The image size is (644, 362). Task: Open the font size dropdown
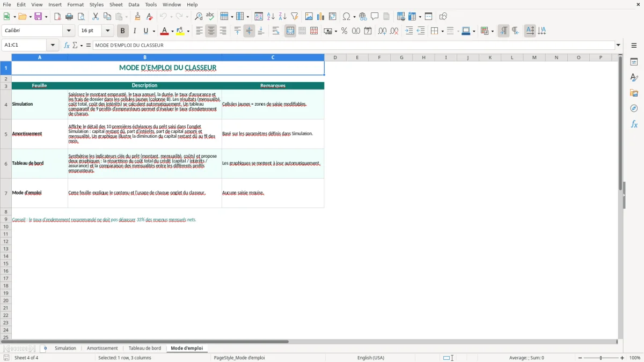[x=107, y=31]
